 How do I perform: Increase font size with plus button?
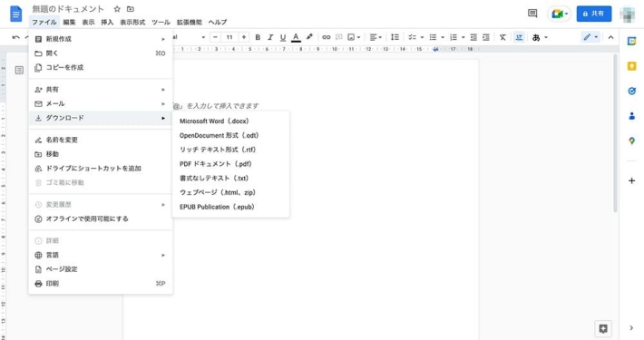pyautogui.click(x=244, y=37)
